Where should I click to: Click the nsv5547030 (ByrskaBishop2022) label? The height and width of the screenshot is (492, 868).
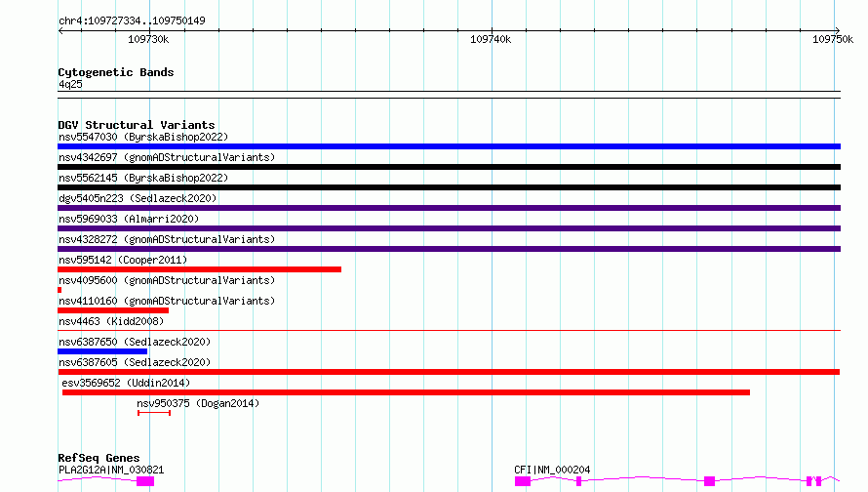click(x=143, y=137)
